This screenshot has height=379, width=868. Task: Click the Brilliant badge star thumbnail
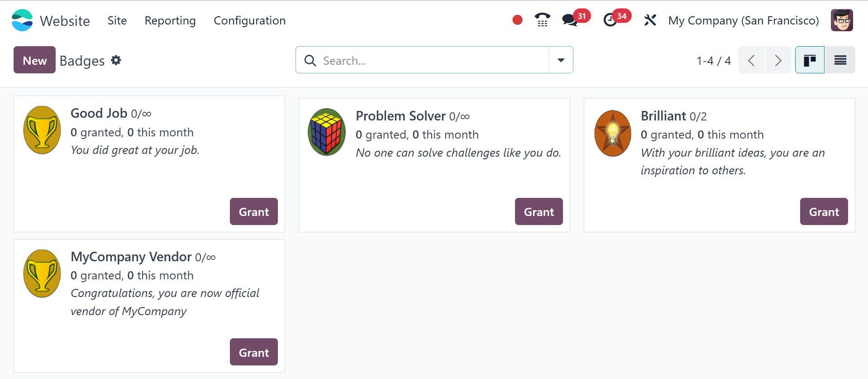click(x=612, y=133)
